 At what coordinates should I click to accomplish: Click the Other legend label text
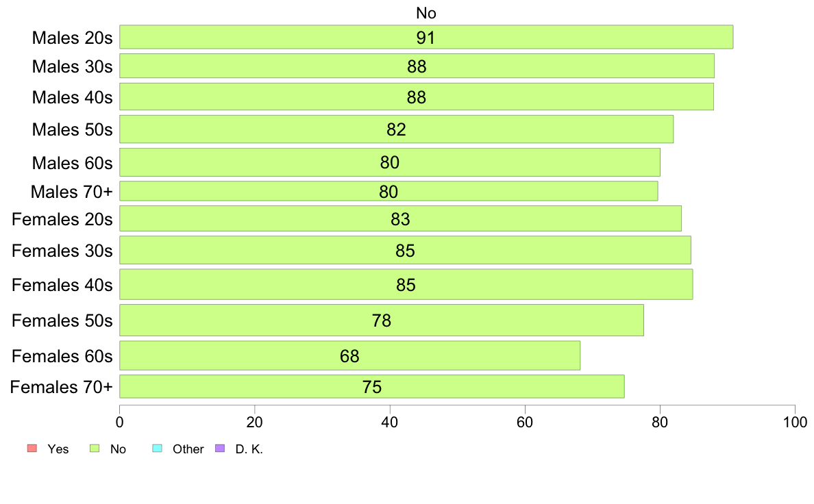coord(188,449)
